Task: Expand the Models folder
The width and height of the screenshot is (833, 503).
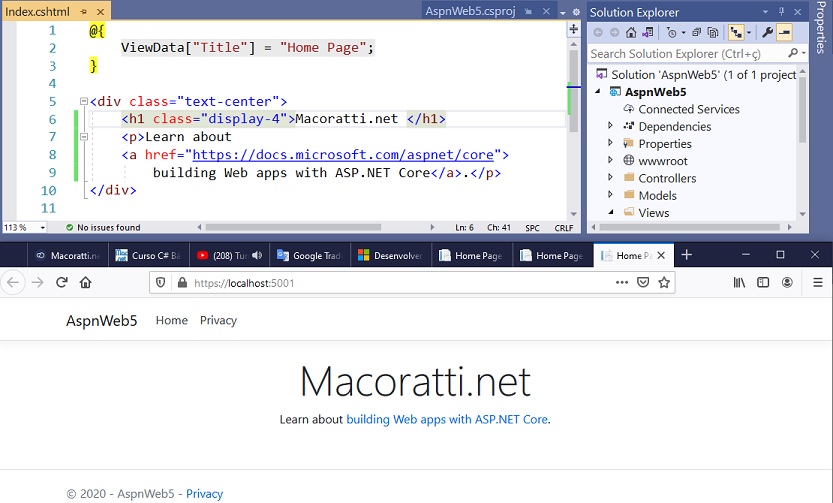Action: point(610,195)
